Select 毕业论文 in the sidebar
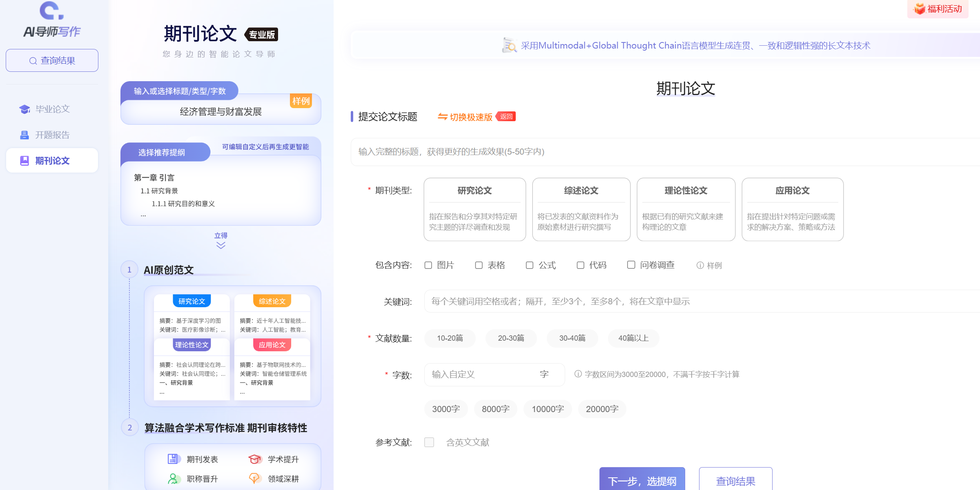The height and width of the screenshot is (490, 980). 52,109
